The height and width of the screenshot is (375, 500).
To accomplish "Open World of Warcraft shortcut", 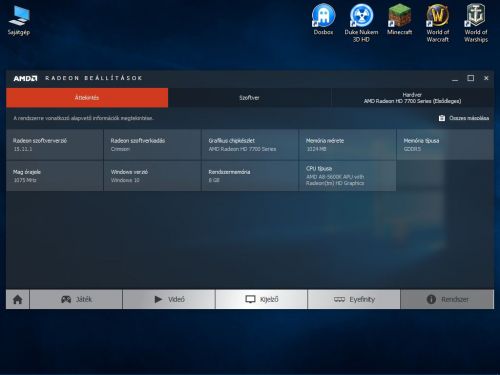I will (x=438, y=23).
